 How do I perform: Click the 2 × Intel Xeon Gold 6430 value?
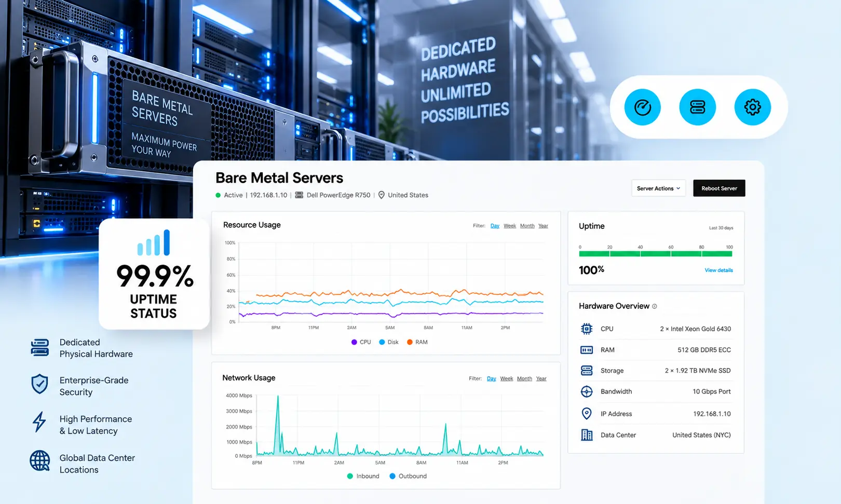coord(695,329)
